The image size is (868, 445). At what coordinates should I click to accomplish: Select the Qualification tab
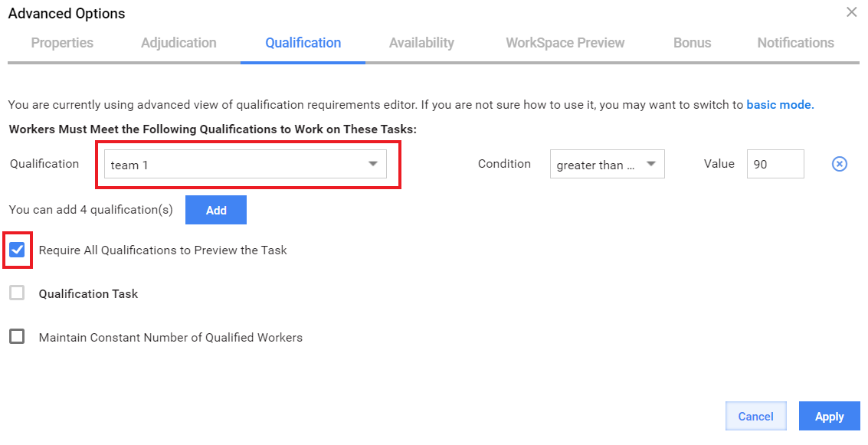[x=303, y=43]
